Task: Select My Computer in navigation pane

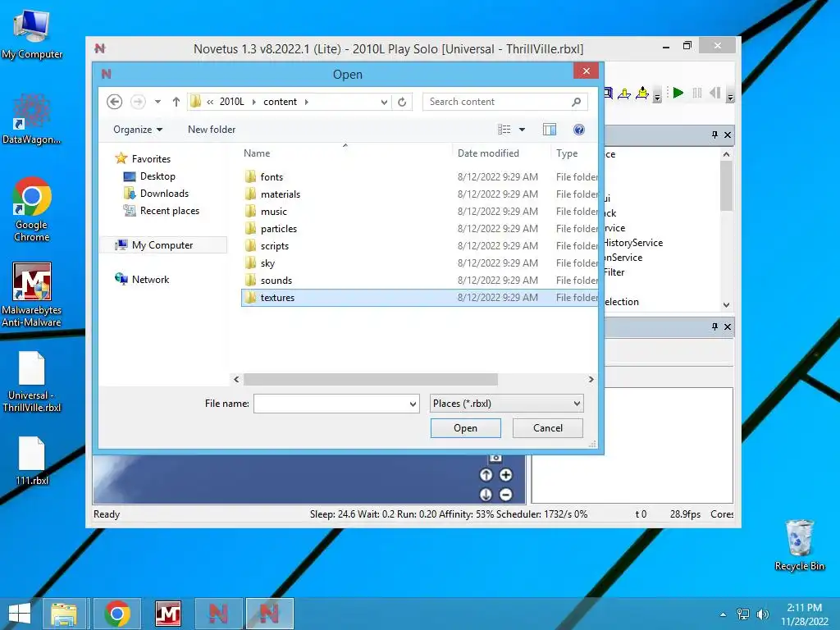Action: click(162, 244)
